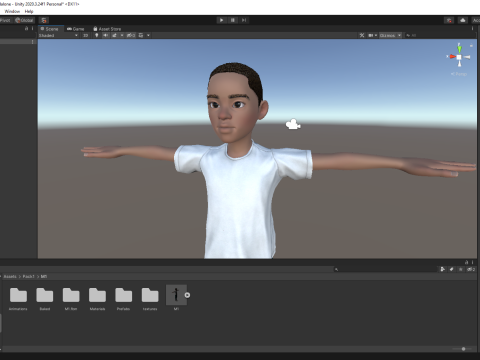The image size is (480, 360).
Task: Open grid settings dropdown arrow
Action: 148,35
